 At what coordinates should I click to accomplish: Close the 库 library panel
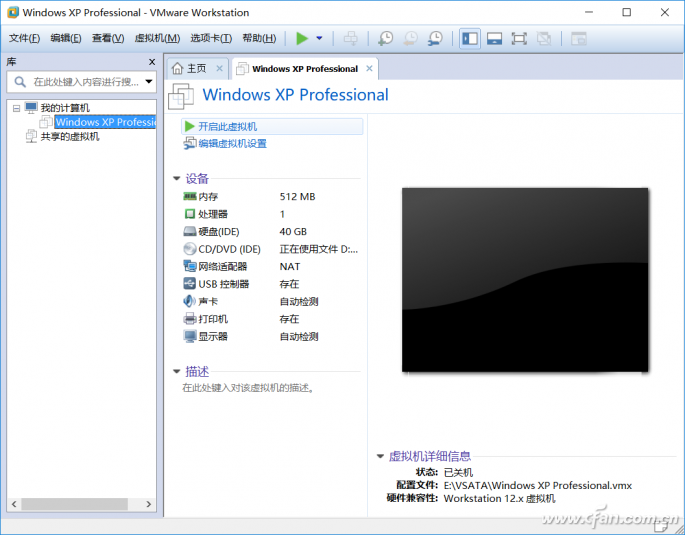(x=152, y=62)
